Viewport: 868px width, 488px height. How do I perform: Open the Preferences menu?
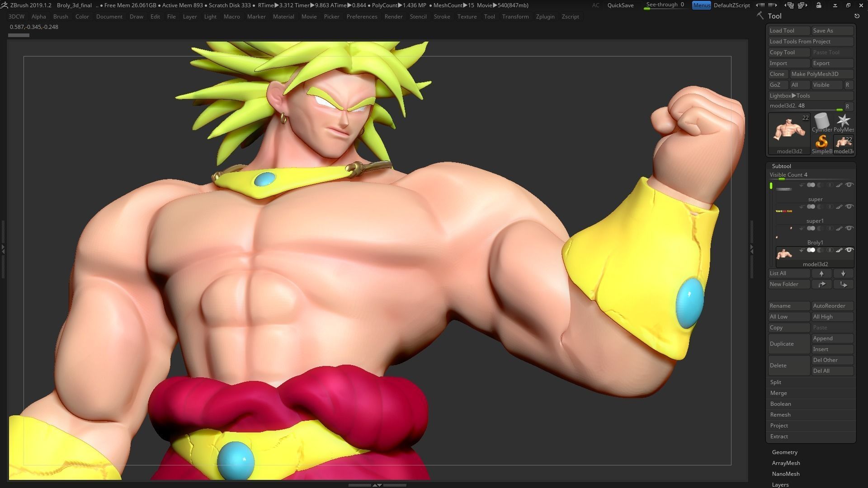pyautogui.click(x=362, y=17)
